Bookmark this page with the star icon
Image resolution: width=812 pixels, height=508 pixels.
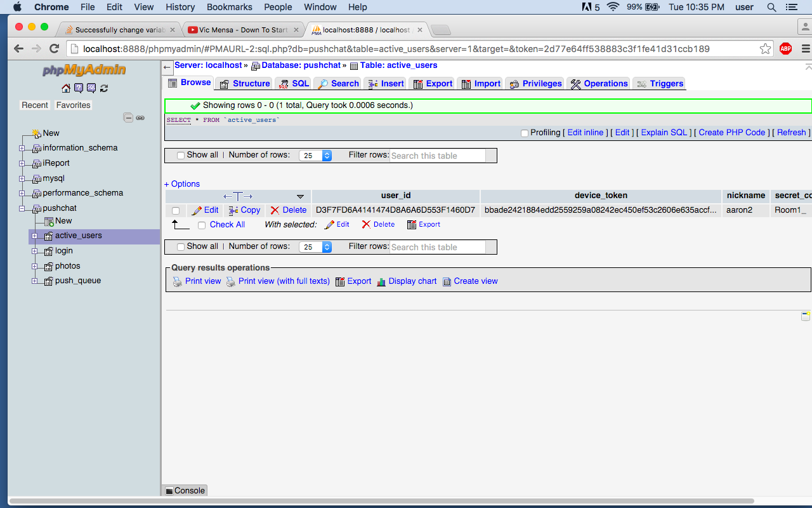point(766,49)
